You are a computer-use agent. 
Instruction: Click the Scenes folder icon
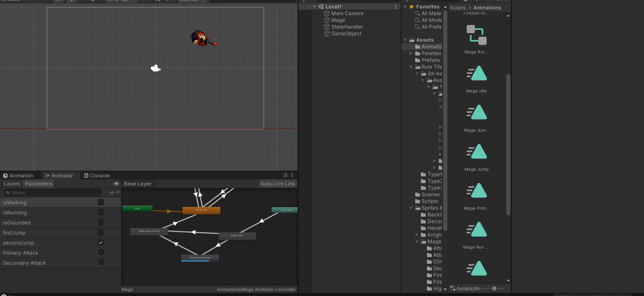click(418, 195)
